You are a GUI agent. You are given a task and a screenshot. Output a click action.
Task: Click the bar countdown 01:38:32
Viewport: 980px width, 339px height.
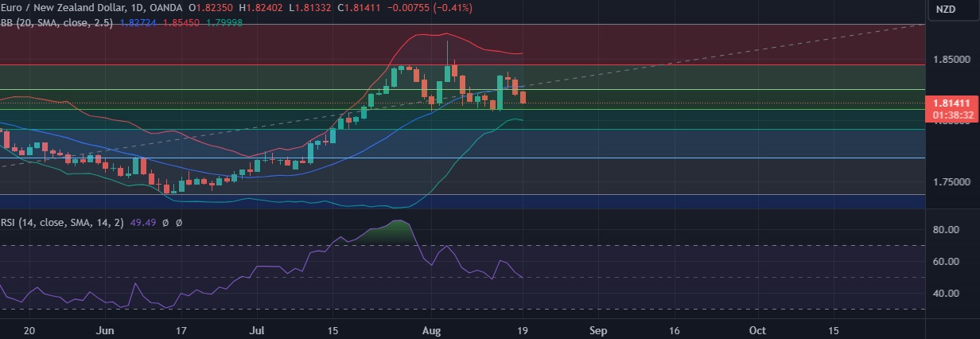pyautogui.click(x=951, y=115)
